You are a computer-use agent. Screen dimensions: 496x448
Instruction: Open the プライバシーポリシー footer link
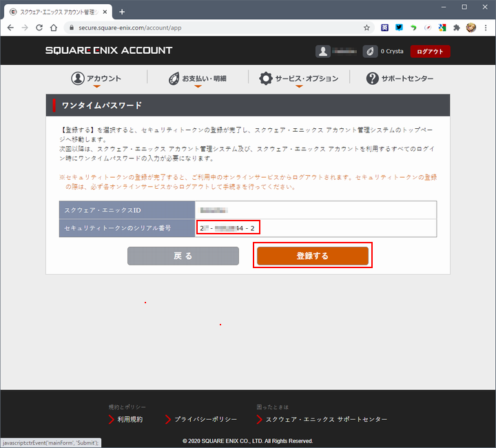tap(201, 419)
